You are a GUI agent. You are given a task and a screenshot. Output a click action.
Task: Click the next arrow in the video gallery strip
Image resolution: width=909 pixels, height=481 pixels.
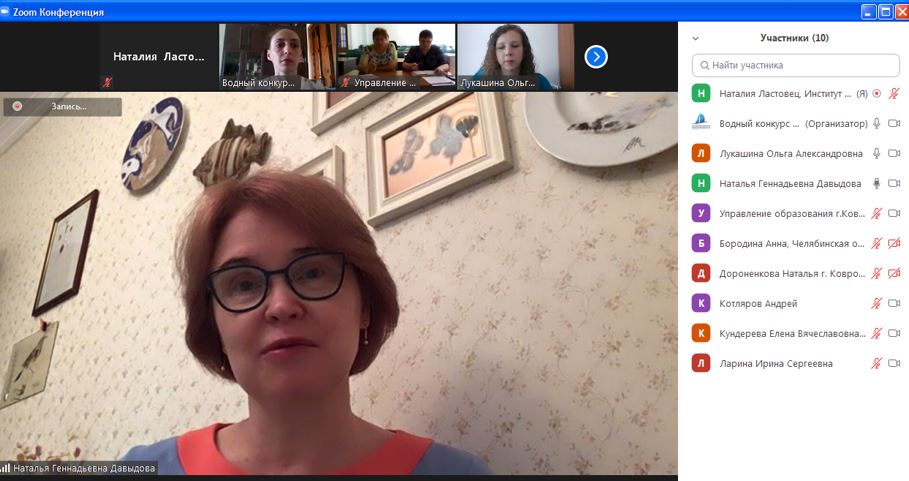pos(596,57)
